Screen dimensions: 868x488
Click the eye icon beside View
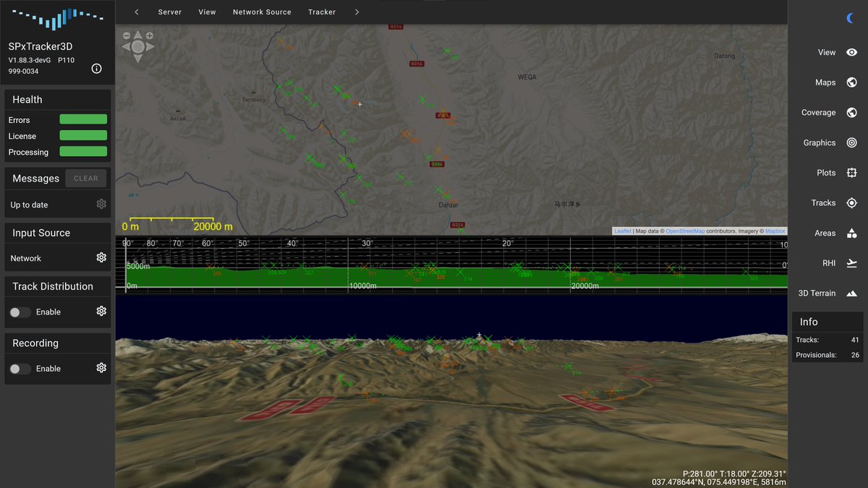[852, 52]
